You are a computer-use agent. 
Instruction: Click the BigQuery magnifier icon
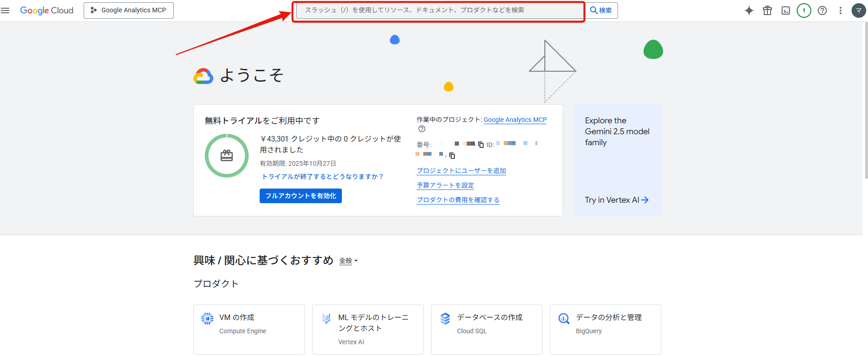point(564,318)
